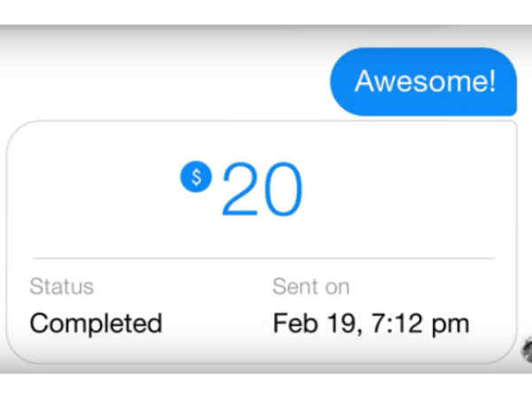Click the "pm" text in the timestamp
Image resolution: width=532 pixels, height=399 pixels.
[451, 325]
